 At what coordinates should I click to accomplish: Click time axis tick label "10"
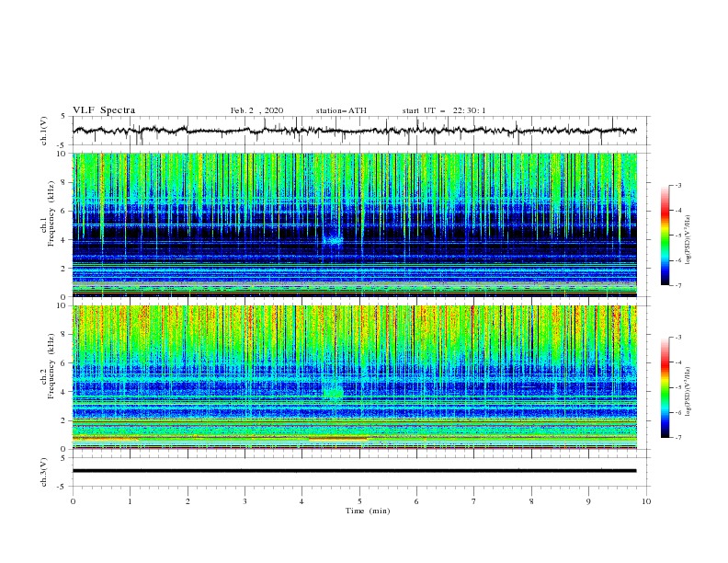(646, 501)
